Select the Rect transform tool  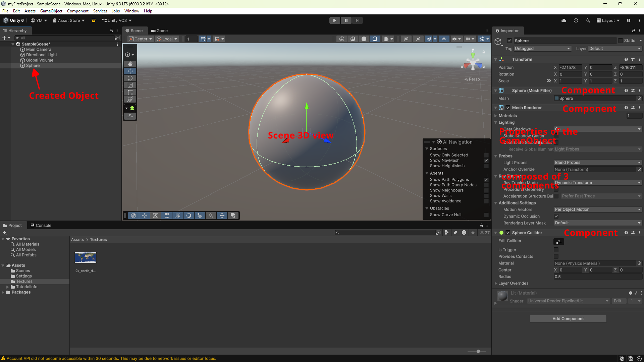point(130,92)
